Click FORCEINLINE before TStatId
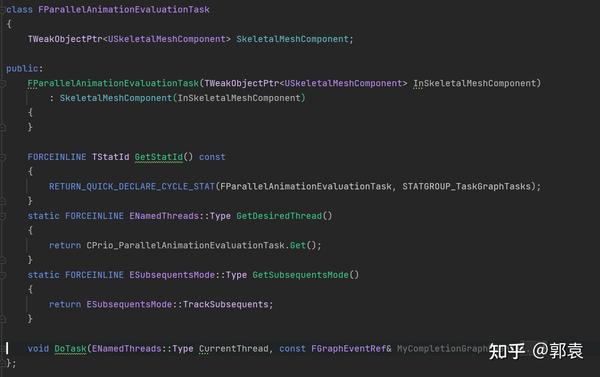The width and height of the screenshot is (600, 377). point(57,157)
